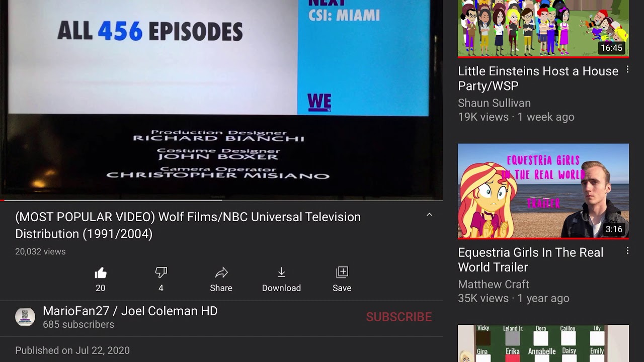The width and height of the screenshot is (644, 362).
Task: Like the video with thumbs up icon
Action: (x=101, y=273)
